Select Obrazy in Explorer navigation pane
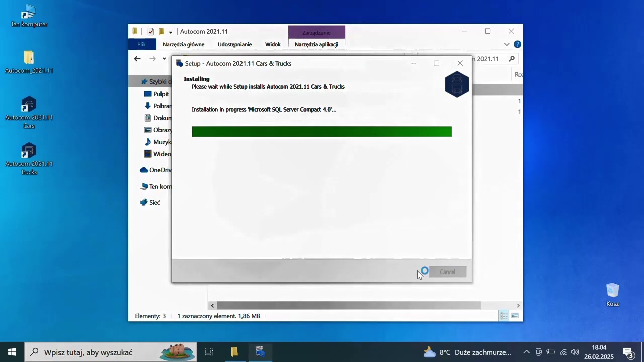Viewport: 644px width, 362px height. pos(157,130)
